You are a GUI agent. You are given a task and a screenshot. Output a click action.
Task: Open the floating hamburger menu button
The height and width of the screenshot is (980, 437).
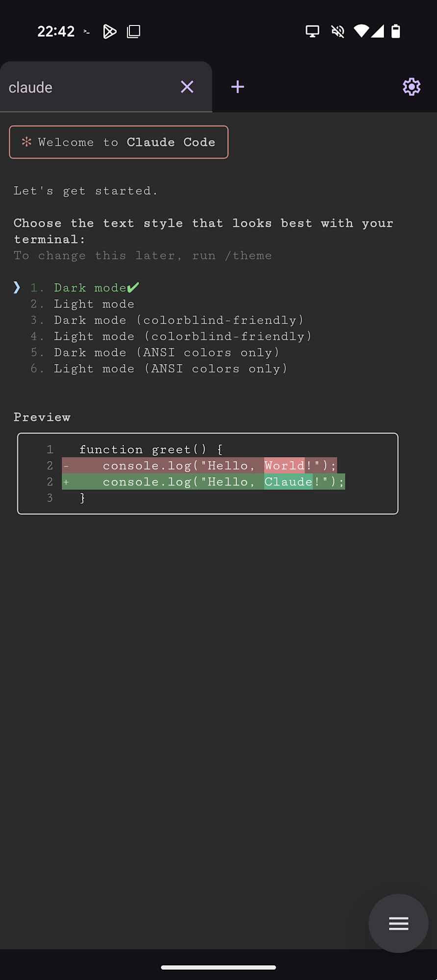coord(398,923)
